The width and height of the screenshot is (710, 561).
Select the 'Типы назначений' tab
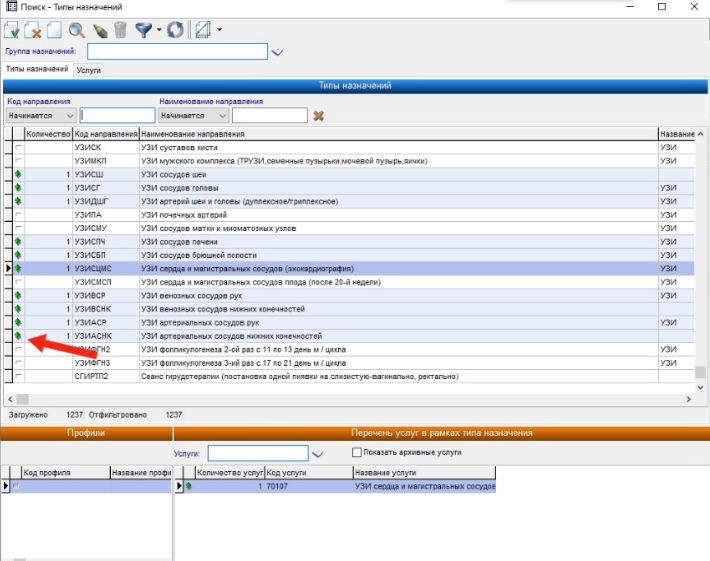37,70
